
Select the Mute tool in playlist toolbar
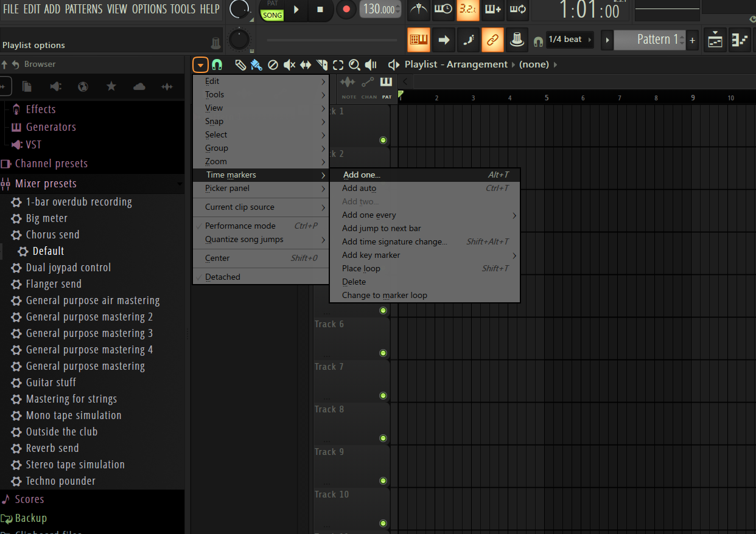click(289, 64)
